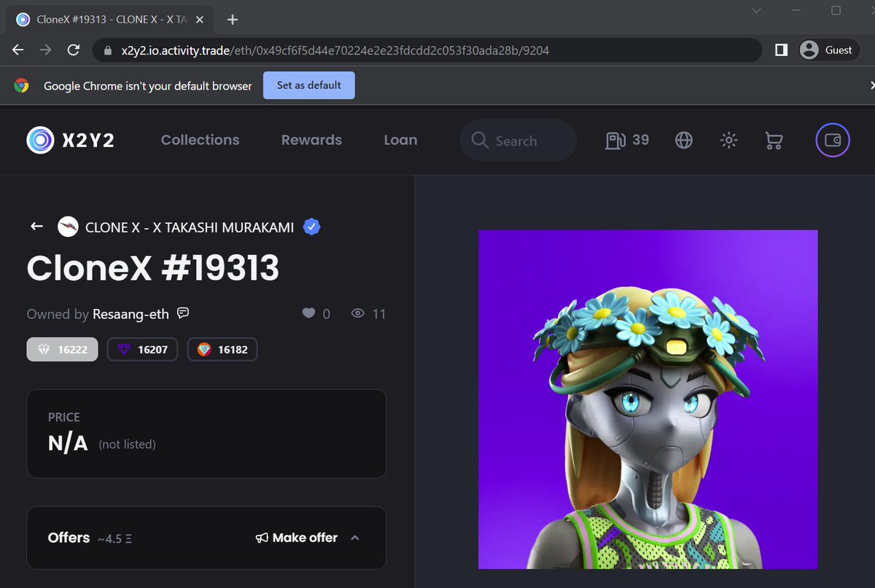Open the shopping cart
The height and width of the screenshot is (588, 875).
774,141
